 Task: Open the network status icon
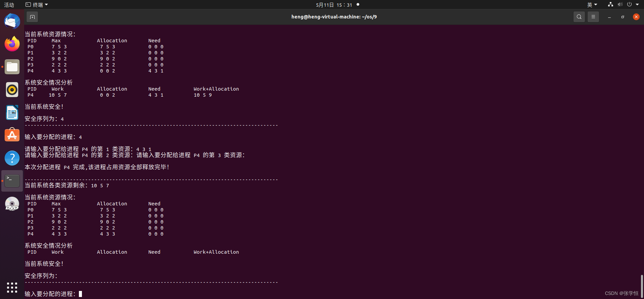(611, 5)
